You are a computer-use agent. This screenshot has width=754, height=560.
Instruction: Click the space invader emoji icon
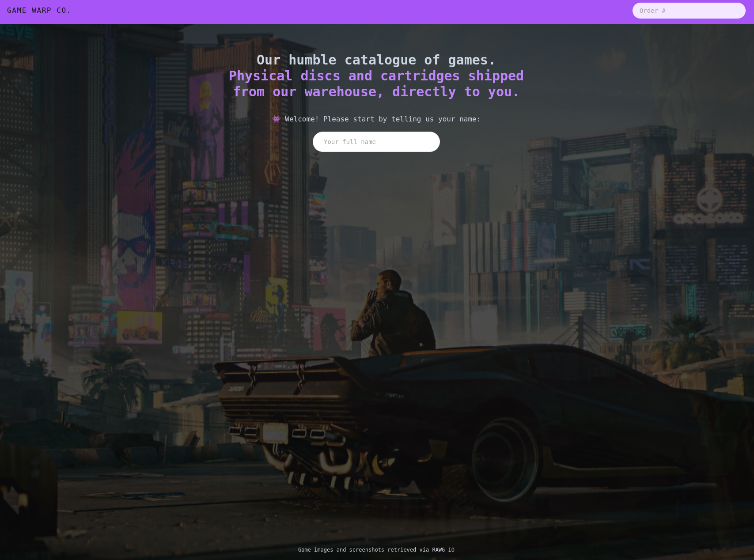[x=277, y=119]
